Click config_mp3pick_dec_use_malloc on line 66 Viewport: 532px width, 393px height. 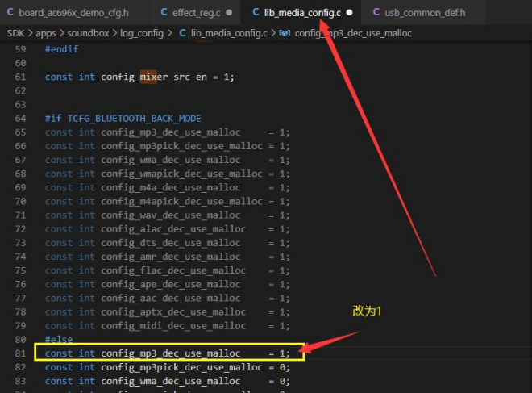coord(182,146)
